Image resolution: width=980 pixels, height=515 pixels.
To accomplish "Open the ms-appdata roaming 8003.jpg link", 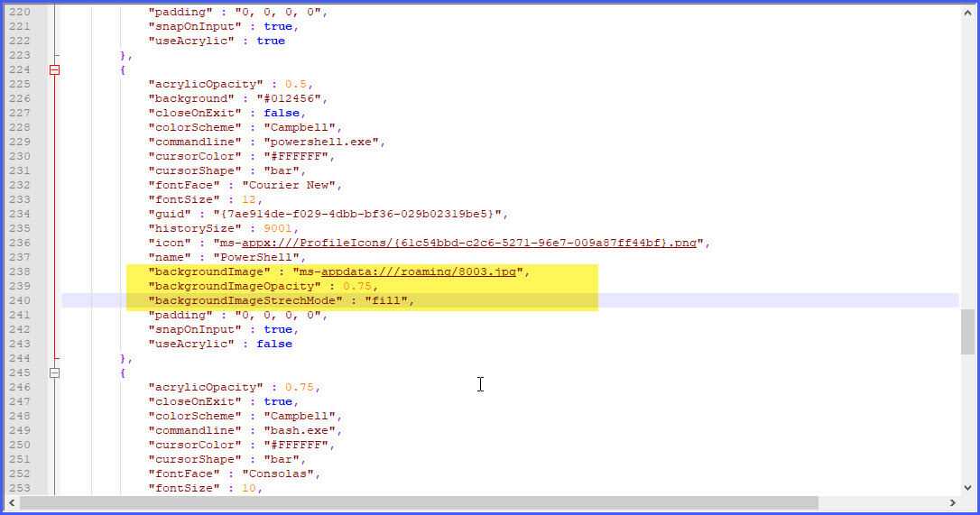I will pos(420,271).
